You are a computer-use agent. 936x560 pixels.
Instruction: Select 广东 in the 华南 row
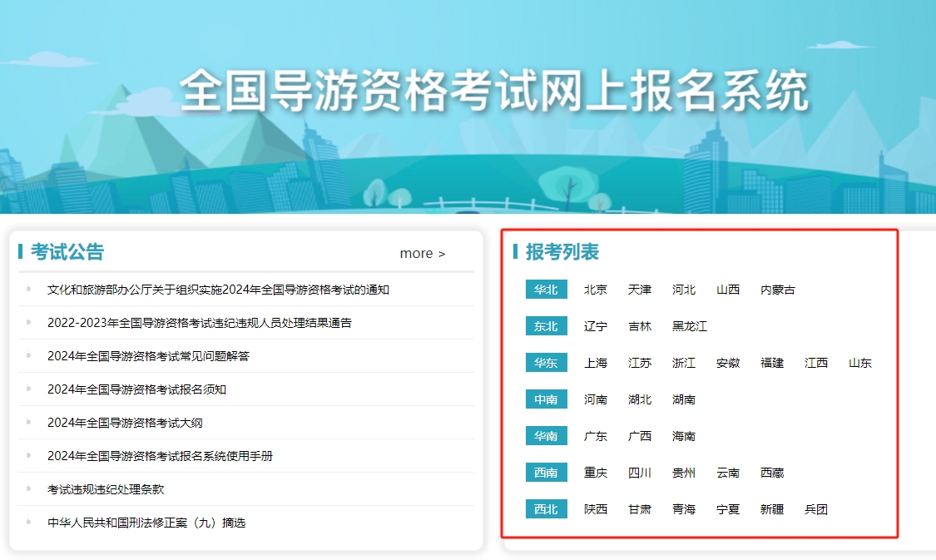596,436
